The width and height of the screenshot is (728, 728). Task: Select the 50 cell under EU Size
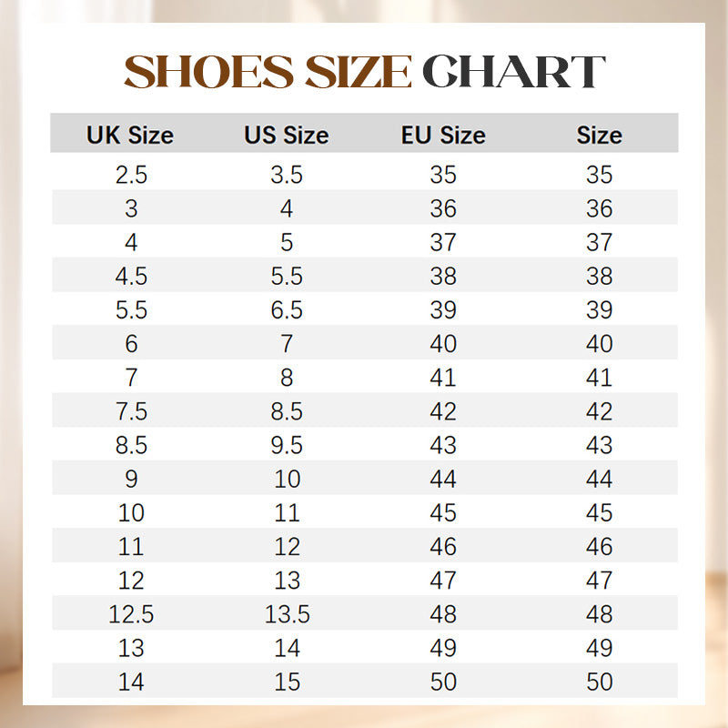pyautogui.click(x=443, y=682)
